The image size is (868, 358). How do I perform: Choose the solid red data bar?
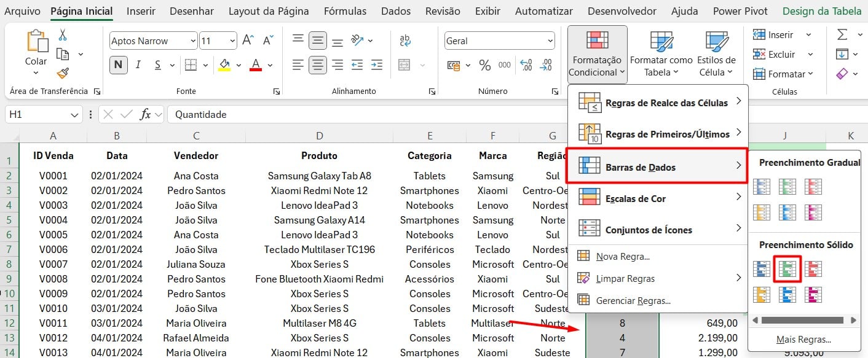(x=813, y=269)
